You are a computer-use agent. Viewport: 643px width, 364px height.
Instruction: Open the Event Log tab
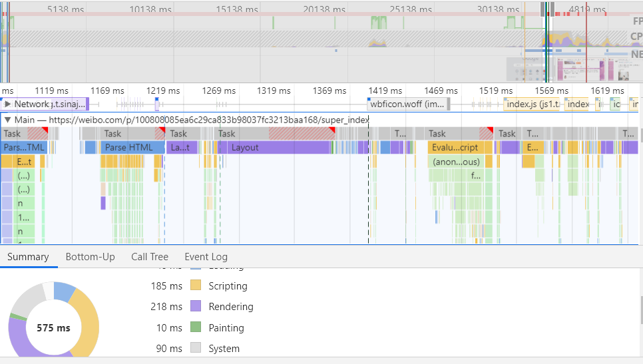click(x=206, y=257)
